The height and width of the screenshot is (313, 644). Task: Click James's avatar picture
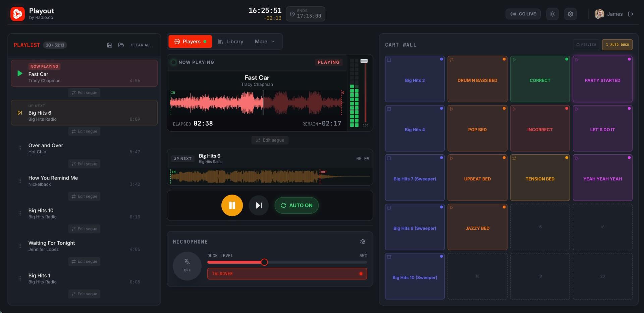pyautogui.click(x=599, y=14)
